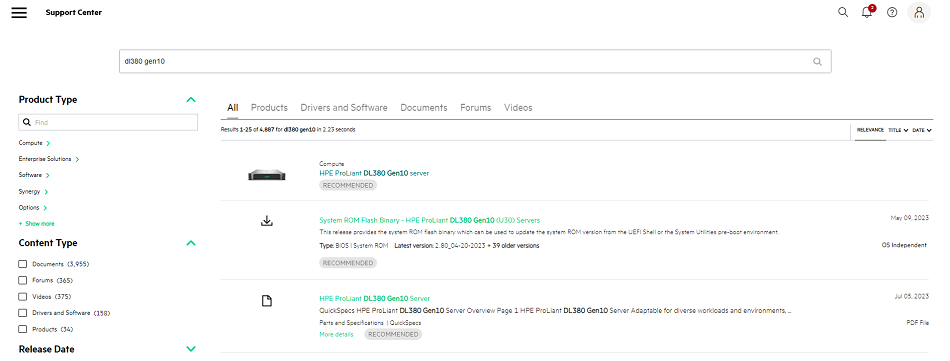Open HPE ProLiant DL380 Gen10 server product link
Image resolution: width=950 pixels, height=361 pixels.
pyautogui.click(x=374, y=173)
